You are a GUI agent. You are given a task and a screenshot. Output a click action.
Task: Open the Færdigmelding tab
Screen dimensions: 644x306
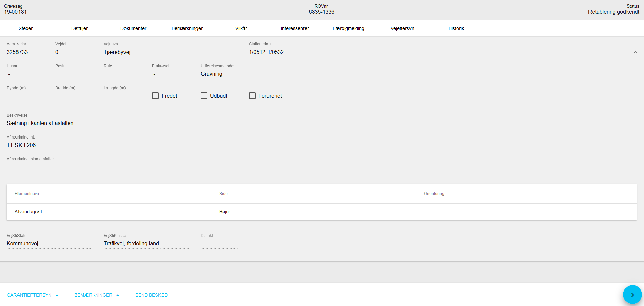click(x=348, y=28)
